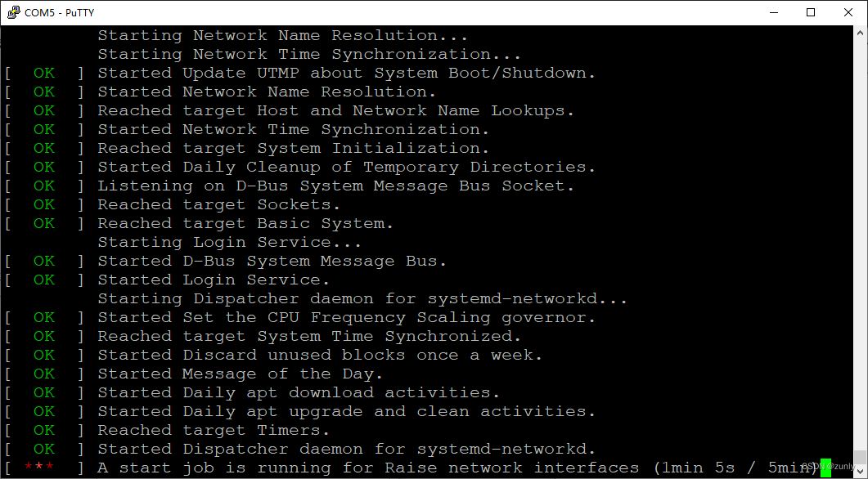Minimize the COM5 PuTTY window
Image resolution: width=868 pixels, height=479 pixels.
pyautogui.click(x=773, y=12)
